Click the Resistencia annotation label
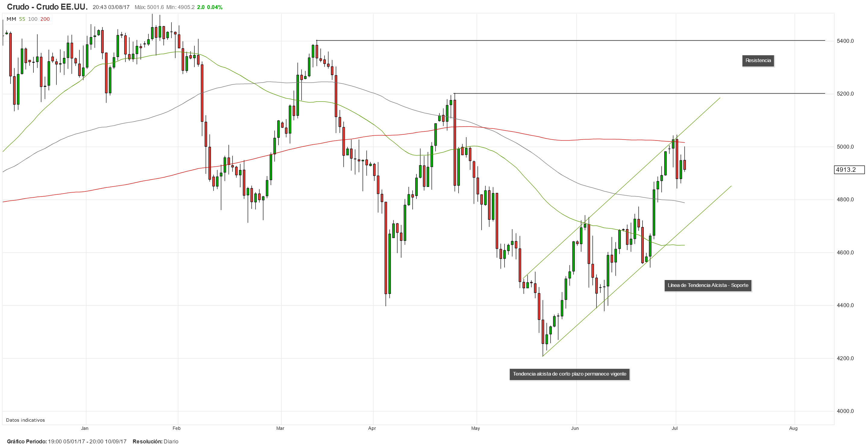Image resolution: width=868 pixels, height=447 pixels. [x=758, y=61]
